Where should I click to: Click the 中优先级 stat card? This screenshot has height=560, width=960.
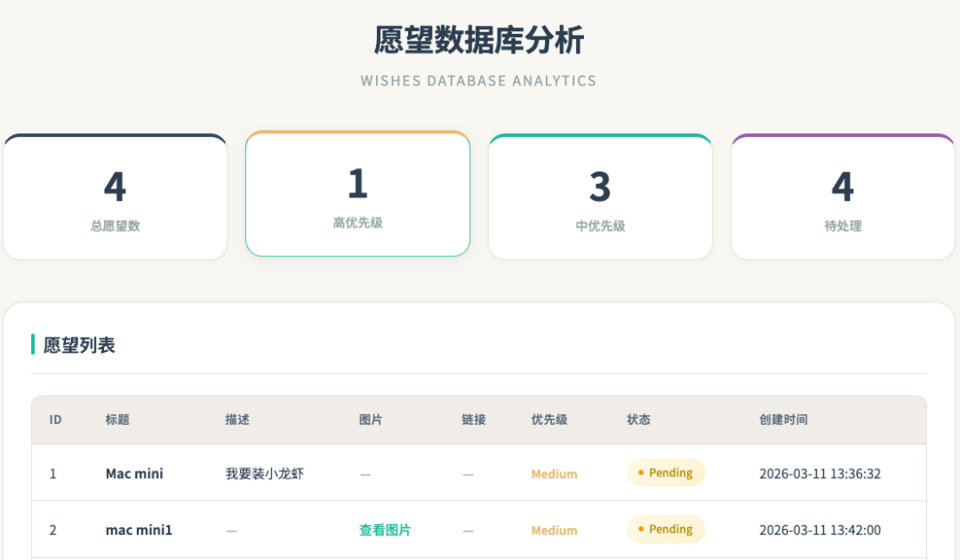[600, 196]
